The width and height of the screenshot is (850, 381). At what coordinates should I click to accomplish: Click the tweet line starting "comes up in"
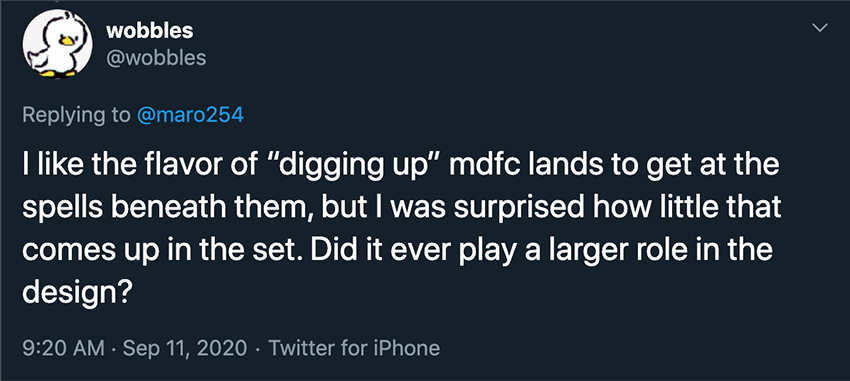point(397,251)
